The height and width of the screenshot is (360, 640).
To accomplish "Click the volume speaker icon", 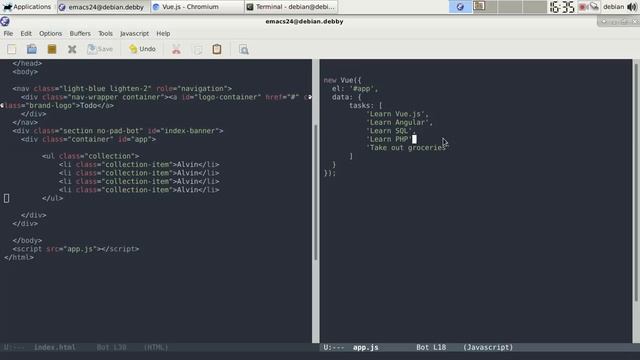I will pyautogui.click(x=632, y=7).
